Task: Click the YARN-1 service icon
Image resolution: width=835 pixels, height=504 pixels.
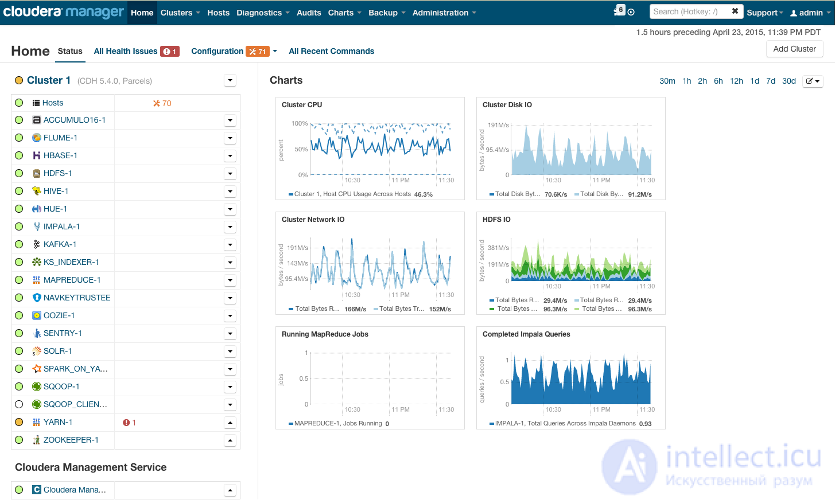Action: coord(37,423)
